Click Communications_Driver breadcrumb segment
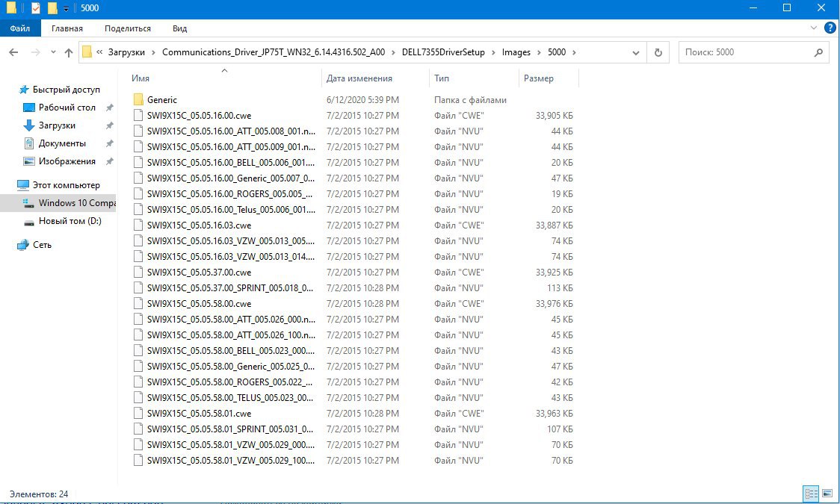 (x=274, y=52)
